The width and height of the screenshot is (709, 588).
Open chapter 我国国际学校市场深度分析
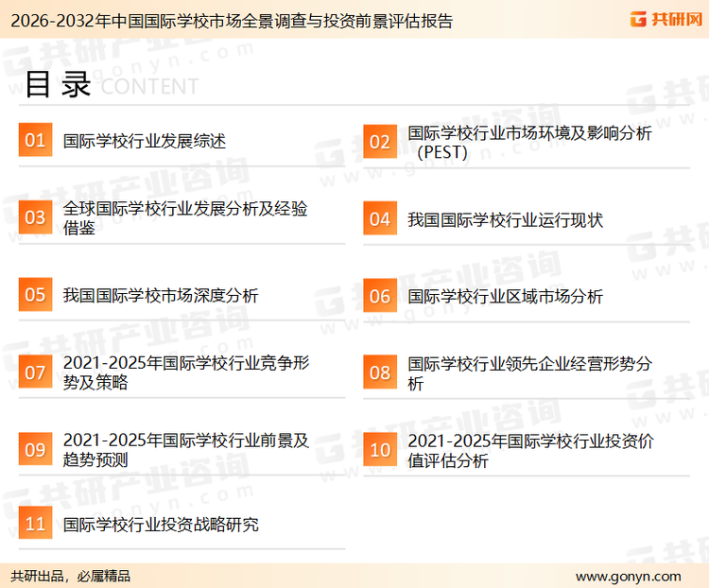click(161, 295)
